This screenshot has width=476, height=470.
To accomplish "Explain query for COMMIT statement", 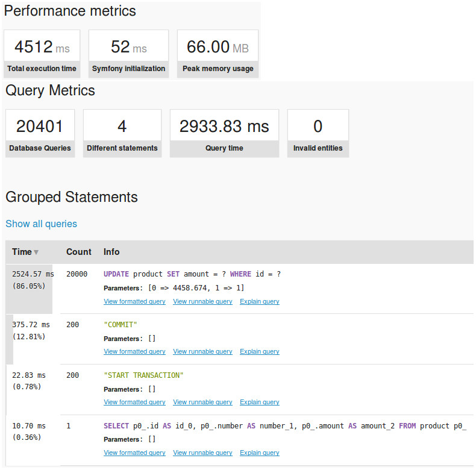I will 260,351.
